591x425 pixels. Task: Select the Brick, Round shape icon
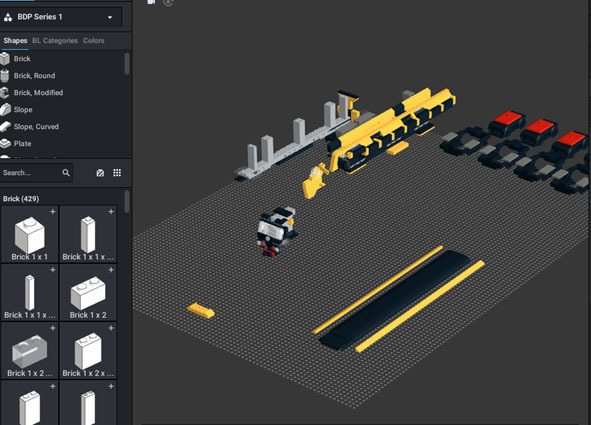[x=5, y=76]
